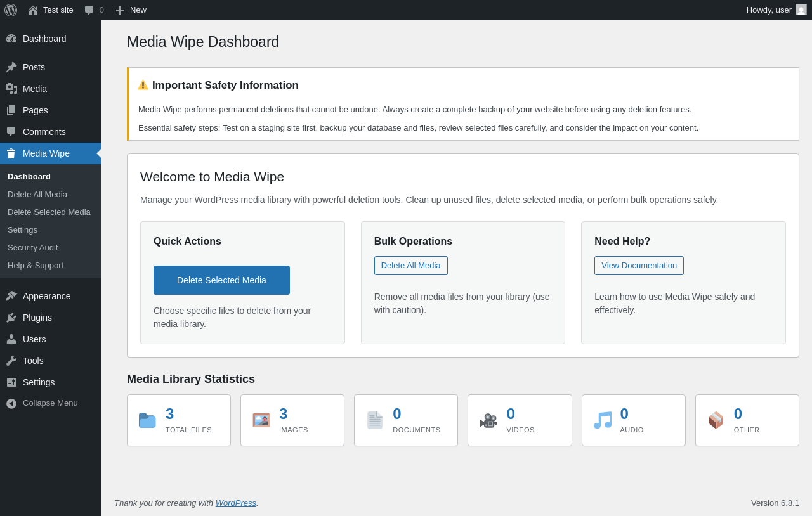Click the DOCUMENTS stat label
Screen dimensions: 812x516
coord(416,430)
